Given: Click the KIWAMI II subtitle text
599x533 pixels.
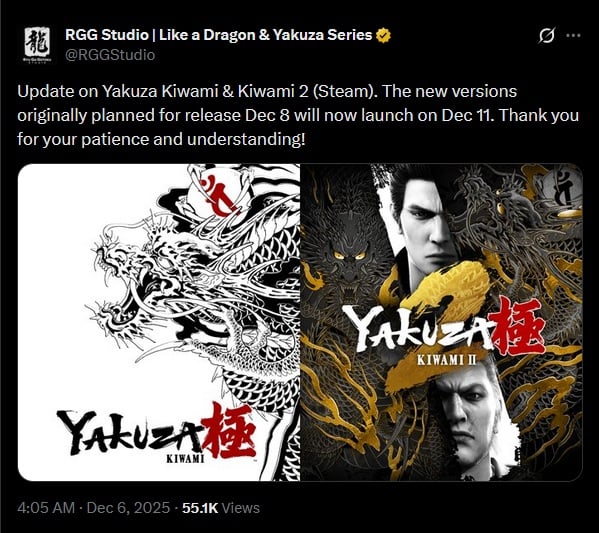Looking at the screenshot, I should point(447,360).
